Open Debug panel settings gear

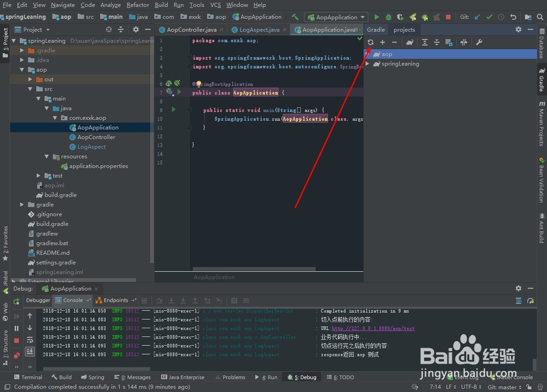tap(519, 288)
